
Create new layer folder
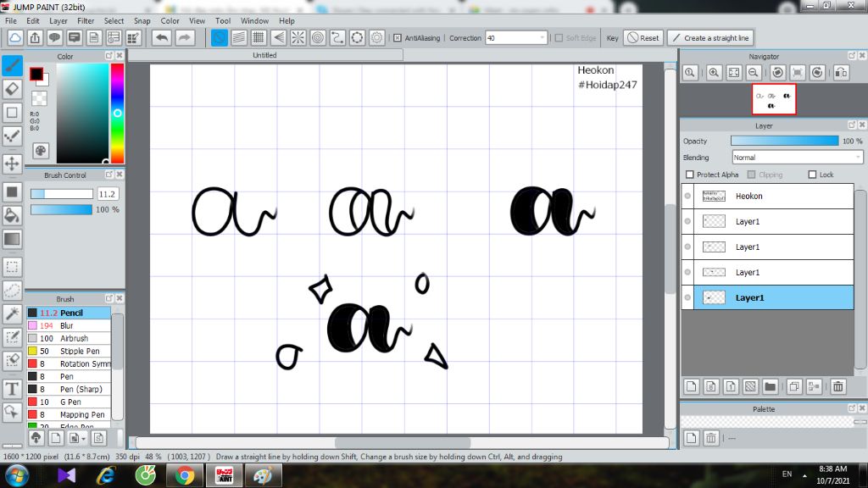[770, 386]
